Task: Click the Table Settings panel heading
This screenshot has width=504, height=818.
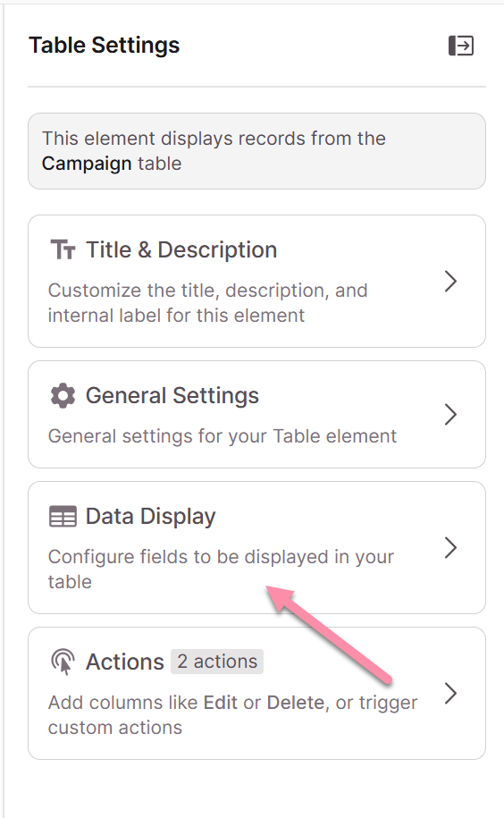Action: point(105,46)
